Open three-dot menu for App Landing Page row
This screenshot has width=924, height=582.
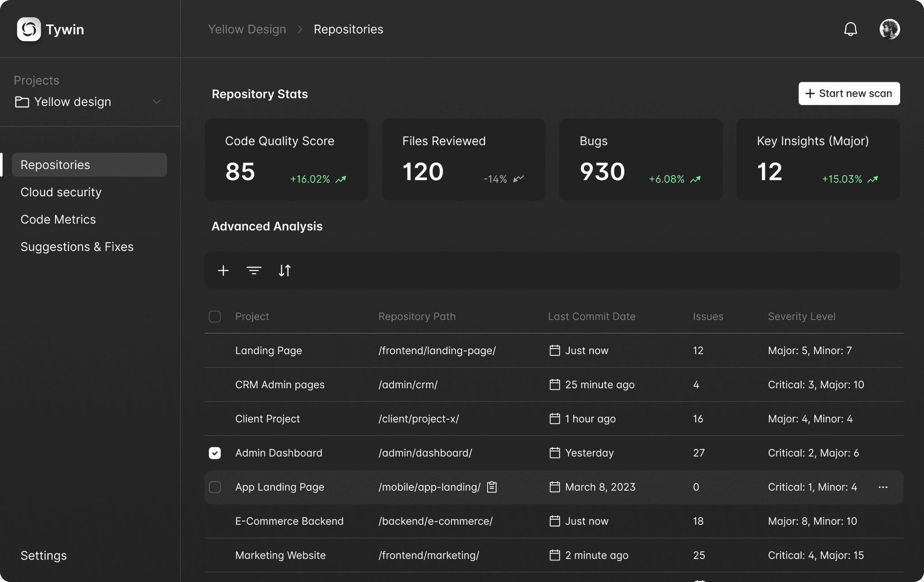point(883,487)
